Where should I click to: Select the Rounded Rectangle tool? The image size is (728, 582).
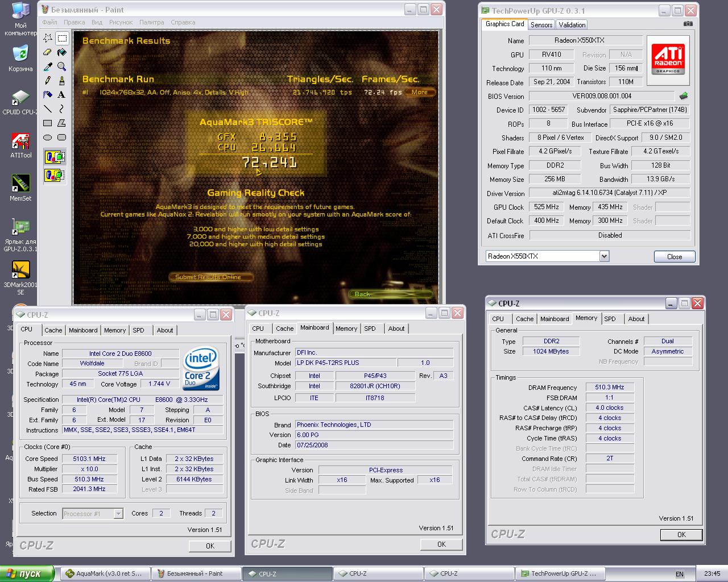[x=62, y=137]
